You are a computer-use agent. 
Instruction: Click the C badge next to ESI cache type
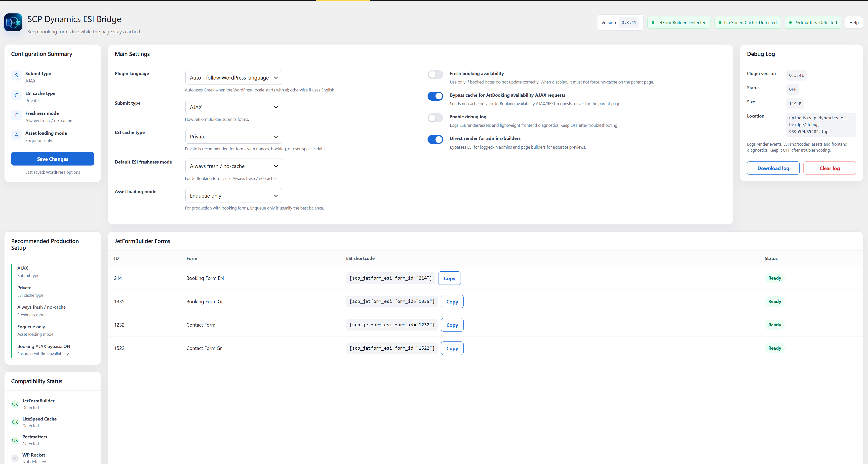click(16, 95)
